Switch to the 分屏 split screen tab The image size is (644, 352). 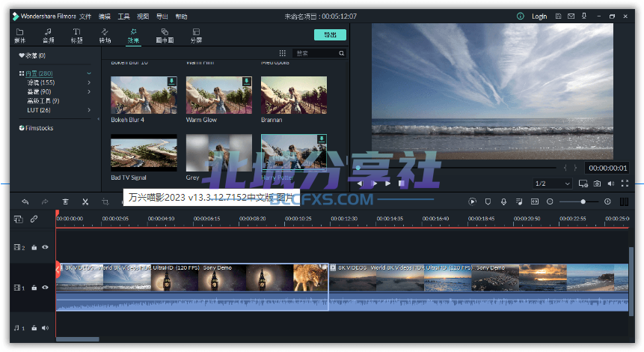[196, 36]
